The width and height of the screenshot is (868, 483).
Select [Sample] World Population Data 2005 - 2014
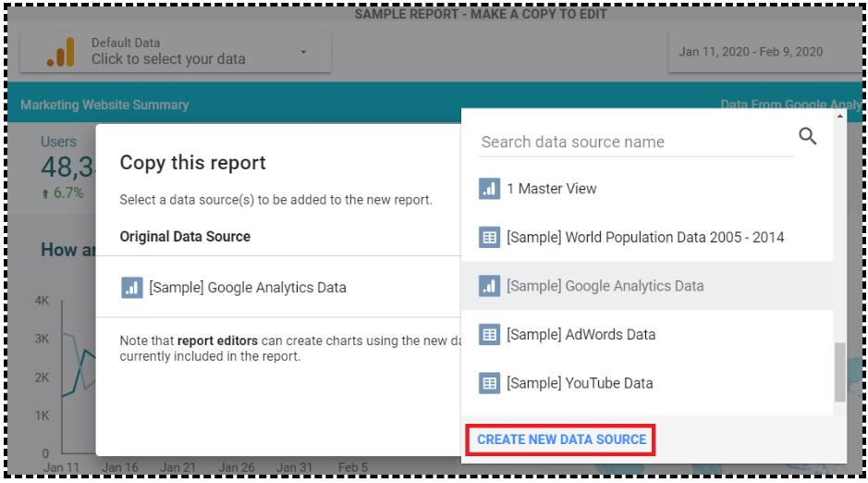[646, 238]
